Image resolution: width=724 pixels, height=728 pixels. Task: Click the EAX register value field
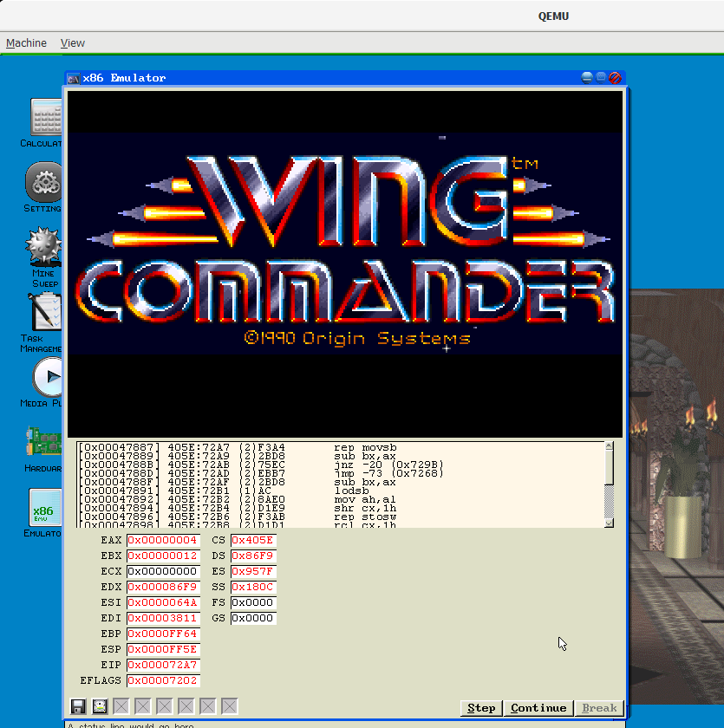[163, 540]
